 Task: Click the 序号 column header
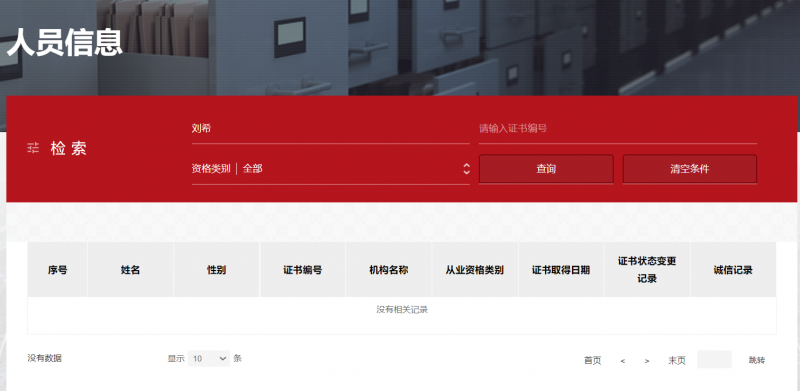[x=58, y=270]
